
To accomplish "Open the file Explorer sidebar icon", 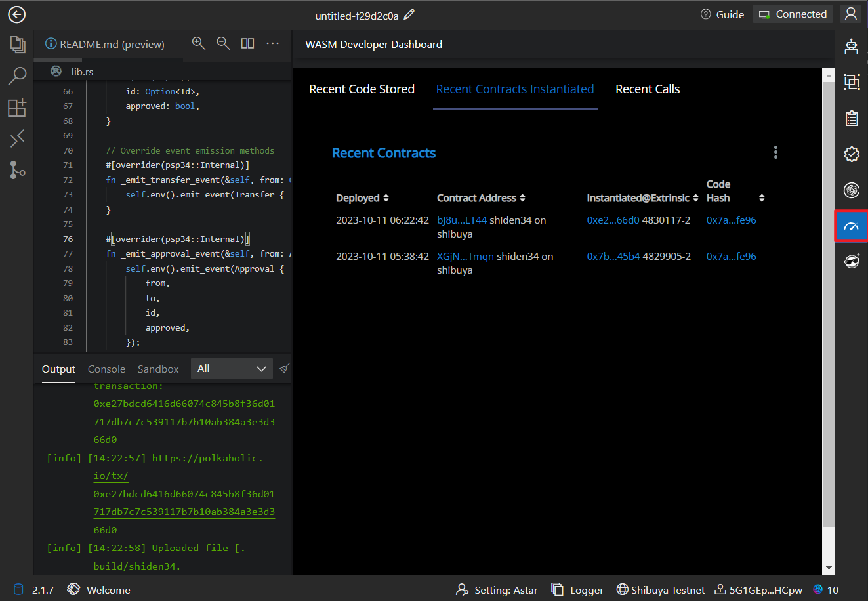I will (x=17, y=45).
